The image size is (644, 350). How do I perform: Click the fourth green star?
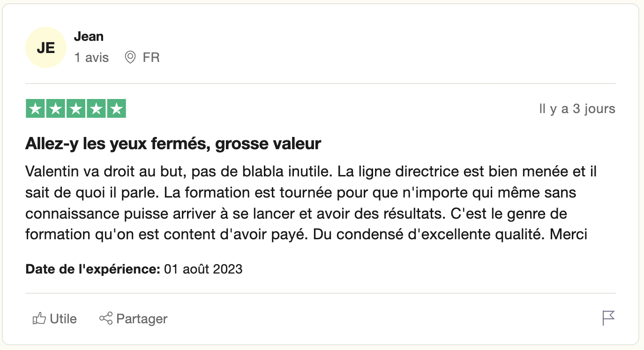tap(96, 109)
